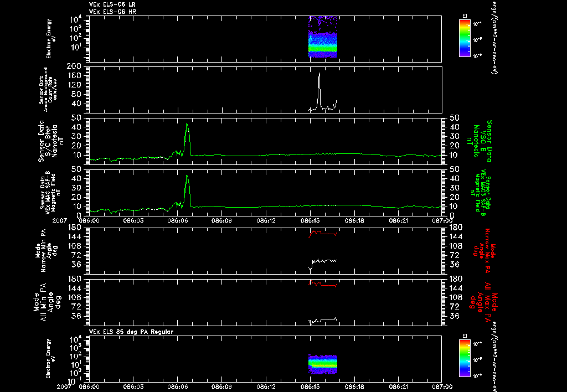Click the S/C Btot green peak
Image resolution: width=567 pixels, height=392 pixels.
click(x=187, y=139)
